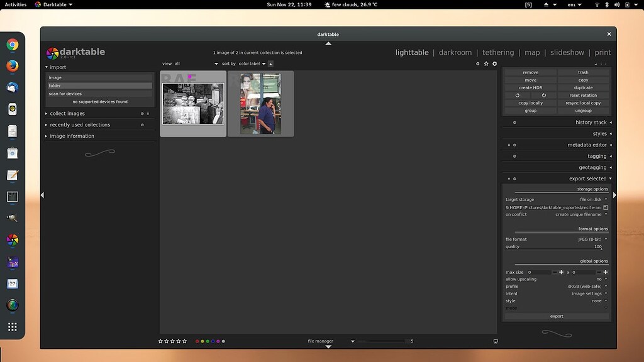
Task: Select the woman in blue thumbnail
Action: pyautogui.click(x=261, y=104)
